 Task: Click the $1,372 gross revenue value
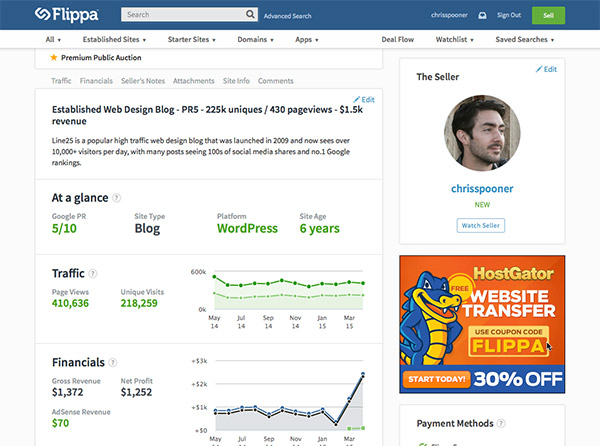click(x=68, y=392)
